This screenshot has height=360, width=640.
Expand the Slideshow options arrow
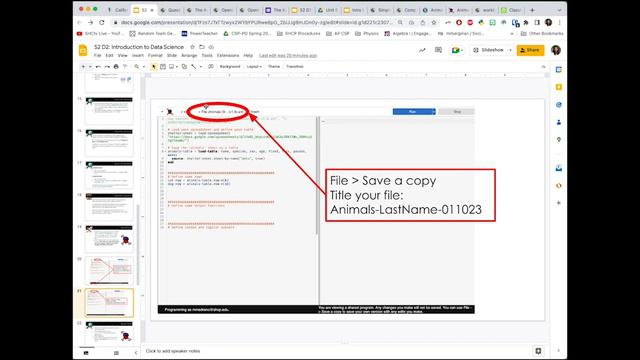[x=510, y=50]
